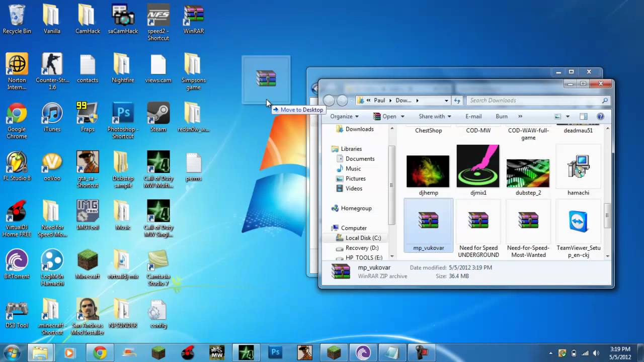Viewport: 644px width, 362px height.
Task: Adjust volume from the system tray speaker
Action: (x=597, y=353)
